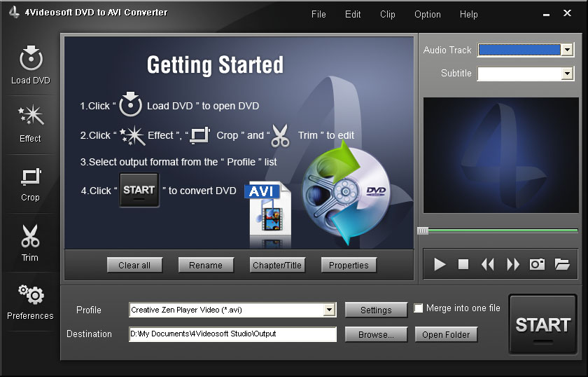Viewport: 588px width, 377px height.
Task: Rewind the preview video
Action: pos(488,264)
